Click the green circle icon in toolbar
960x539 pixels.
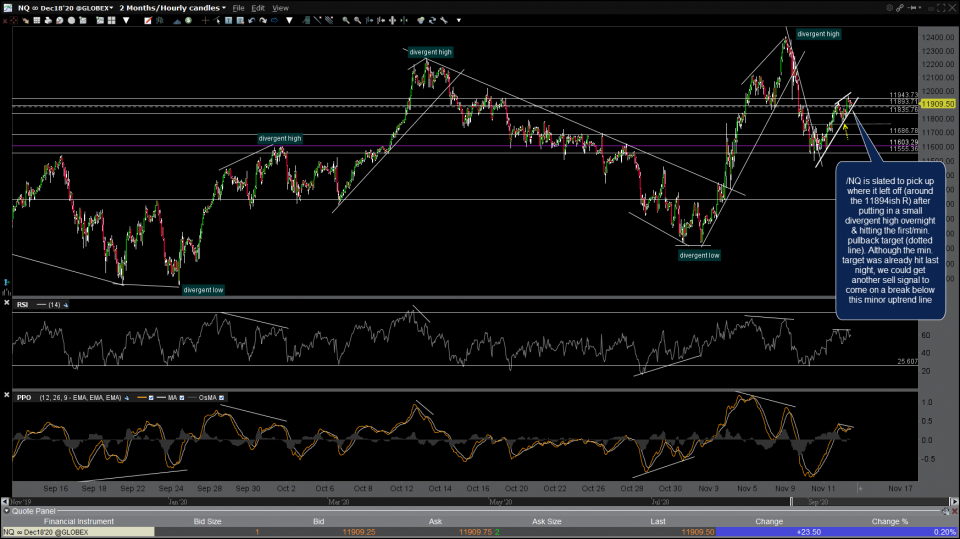click(x=188, y=20)
